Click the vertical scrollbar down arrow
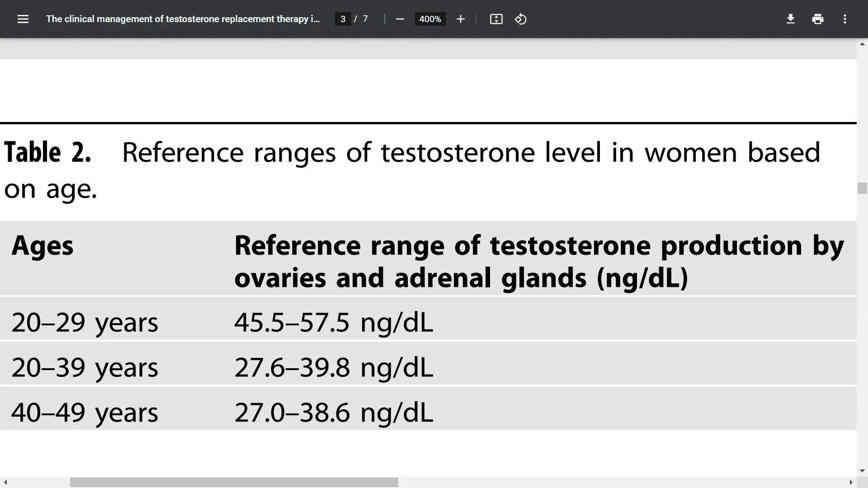Image resolution: width=868 pixels, height=488 pixels. [862, 471]
